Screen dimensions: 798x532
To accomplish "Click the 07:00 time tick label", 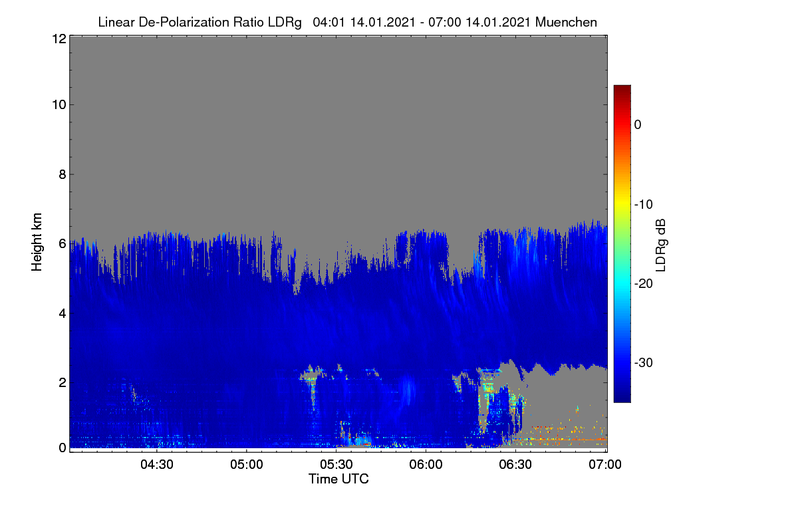I will (x=604, y=464).
